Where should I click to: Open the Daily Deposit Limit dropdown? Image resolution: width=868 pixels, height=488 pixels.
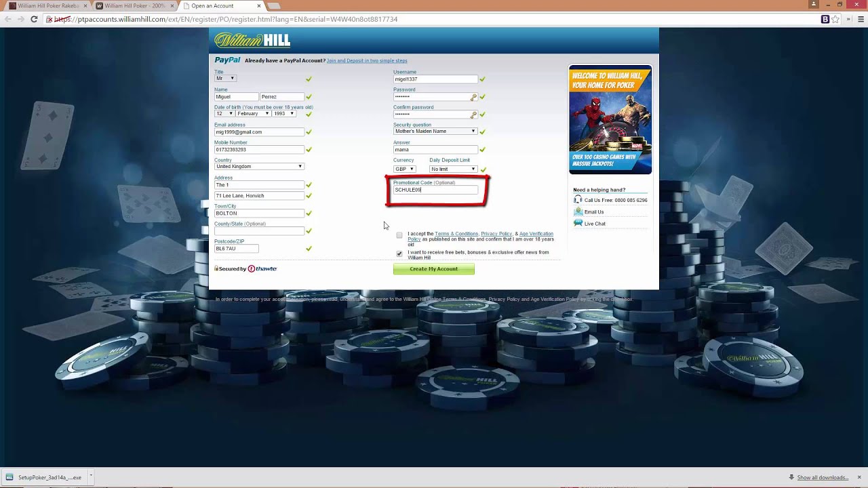point(453,169)
